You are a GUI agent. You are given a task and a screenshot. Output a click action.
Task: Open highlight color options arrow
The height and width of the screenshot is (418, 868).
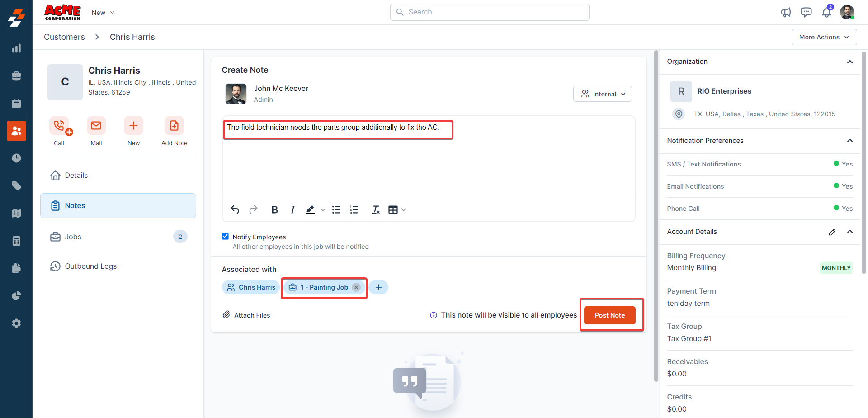point(323,209)
